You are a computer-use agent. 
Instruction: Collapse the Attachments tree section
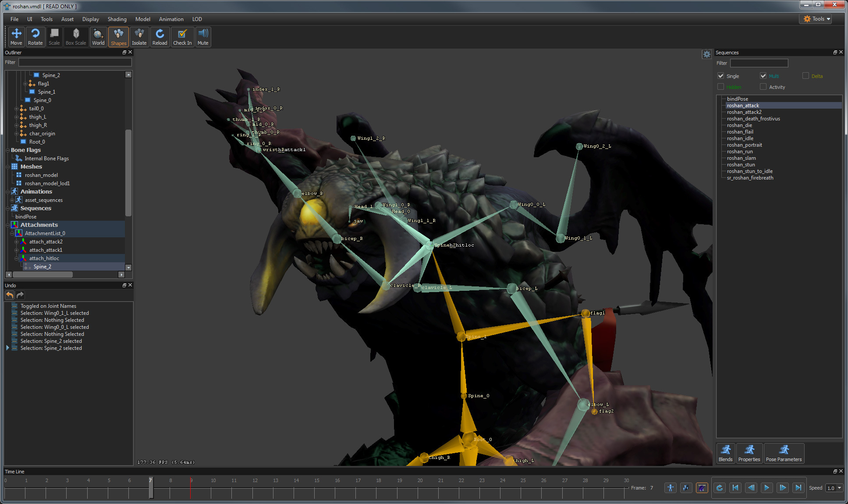[x=8, y=225]
